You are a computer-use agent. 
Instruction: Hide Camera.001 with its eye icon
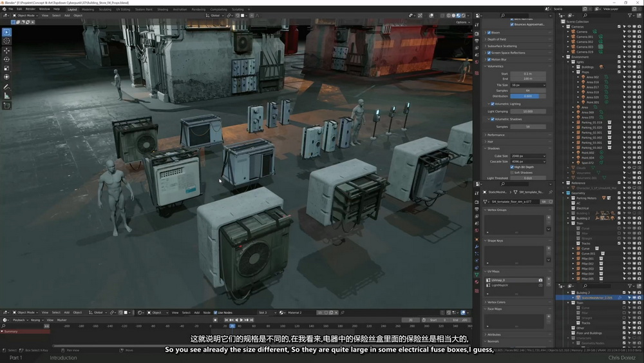point(629,37)
